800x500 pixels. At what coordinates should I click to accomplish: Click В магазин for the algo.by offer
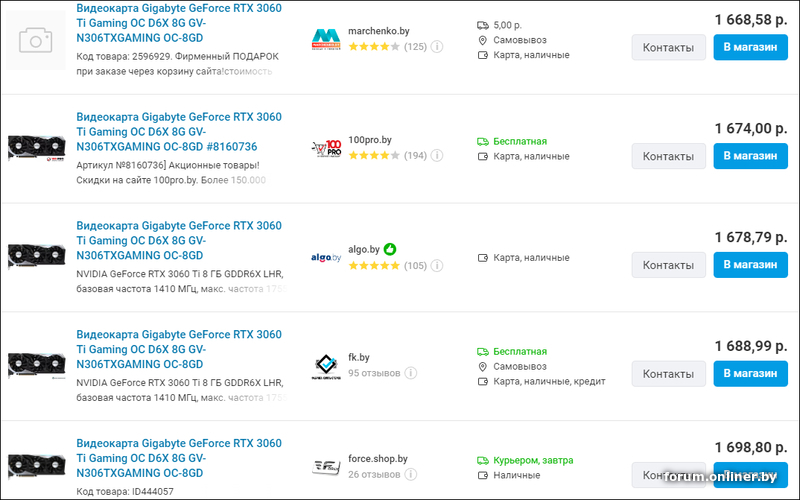[751, 265]
